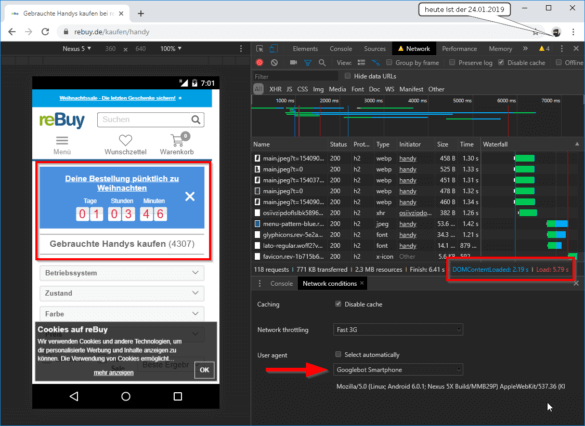Filter requests by CSS
The image size is (585, 426).
point(302,89)
